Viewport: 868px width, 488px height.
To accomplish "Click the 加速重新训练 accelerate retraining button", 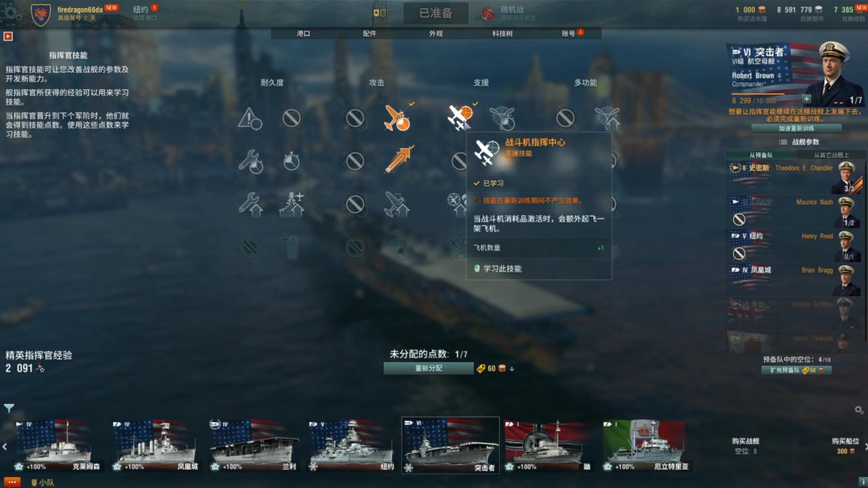I will [x=797, y=128].
